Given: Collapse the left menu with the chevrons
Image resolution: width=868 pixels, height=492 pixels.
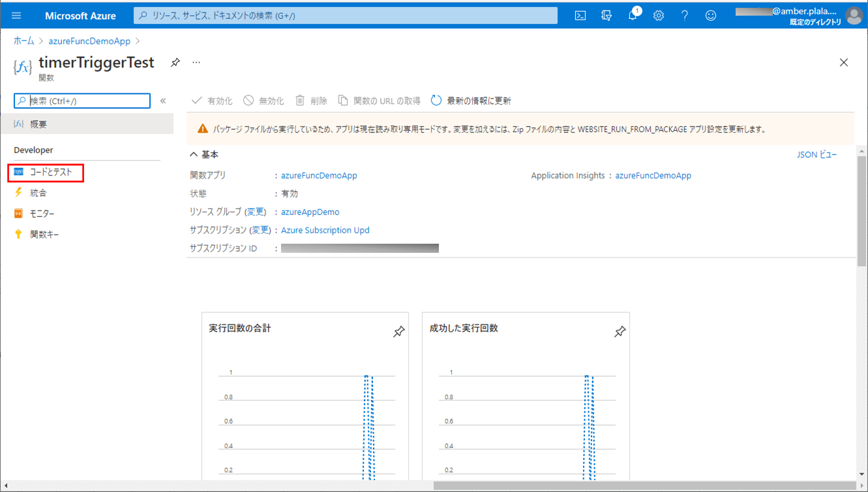Looking at the screenshot, I should 163,101.
